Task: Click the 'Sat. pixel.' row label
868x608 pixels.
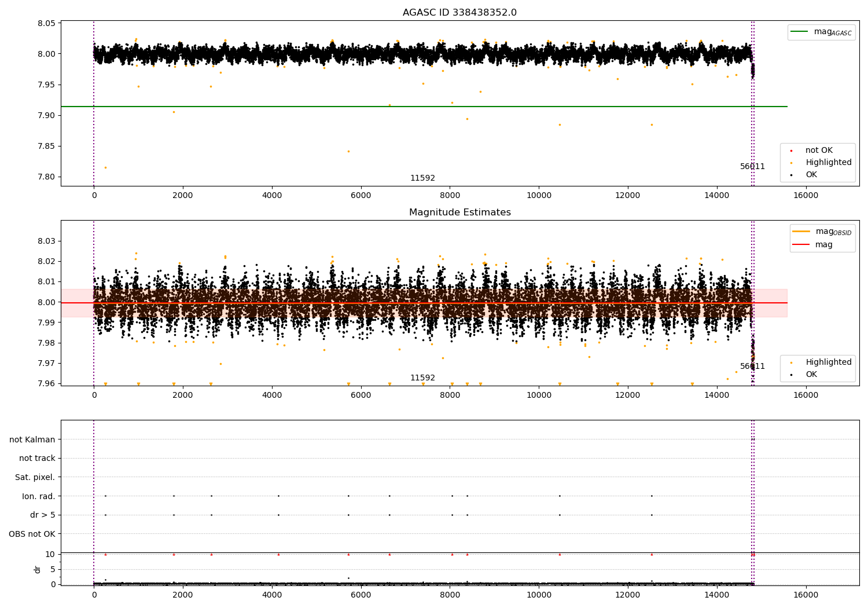Action: point(35,478)
